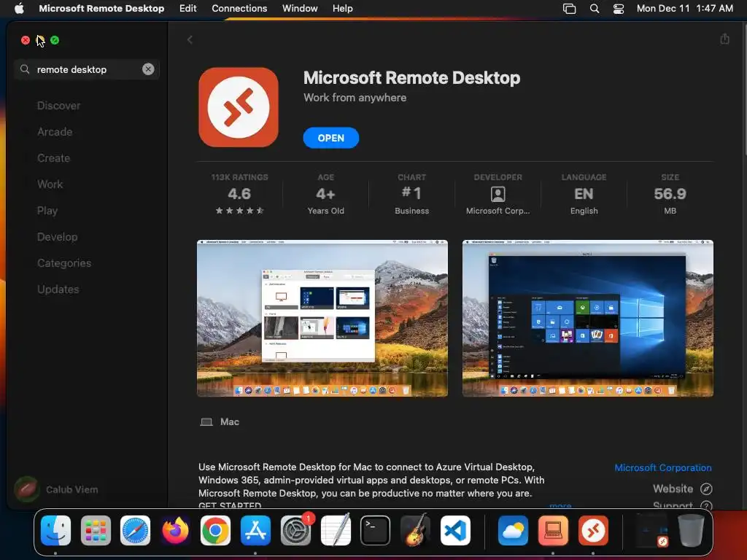Image resolution: width=747 pixels, height=560 pixels.
Task: Select Updates in the sidebar
Action: pyautogui.click(x=58, y=289)
